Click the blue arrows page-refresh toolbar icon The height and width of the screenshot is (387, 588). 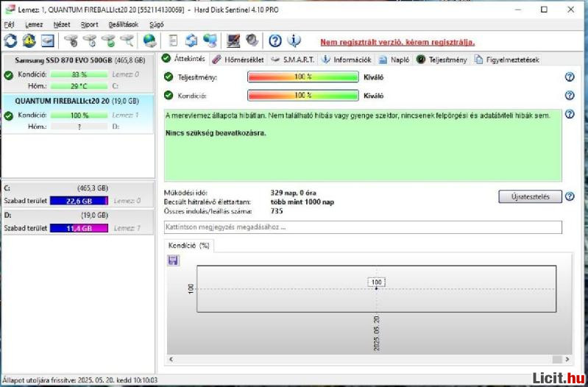tap(191, 40)
